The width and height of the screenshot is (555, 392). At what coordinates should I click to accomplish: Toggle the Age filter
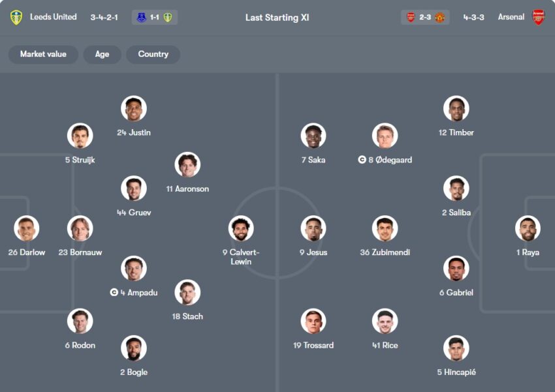pyautogui.click(x=102, y=54)
